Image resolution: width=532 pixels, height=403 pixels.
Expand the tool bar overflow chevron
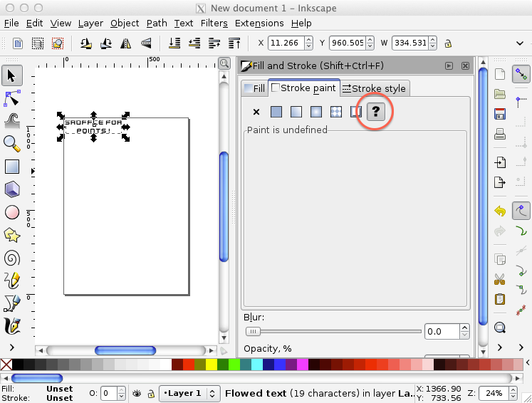pyautogui.click(x=11, y=347)
